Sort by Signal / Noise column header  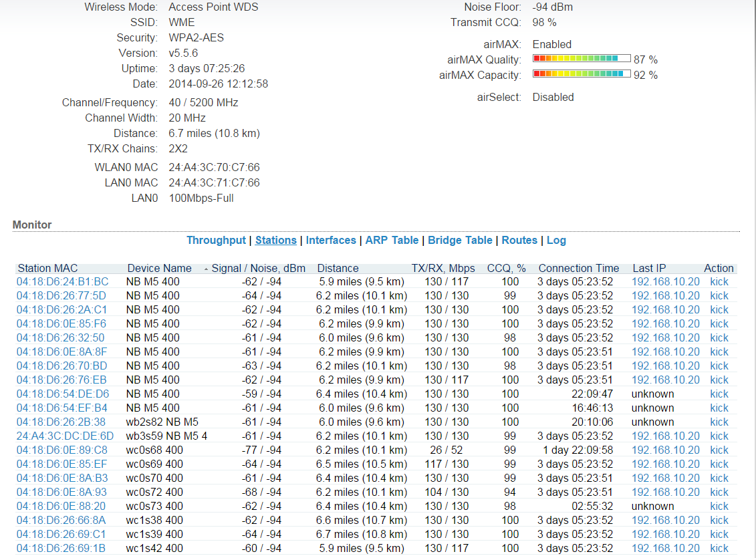tap(258, 269)
